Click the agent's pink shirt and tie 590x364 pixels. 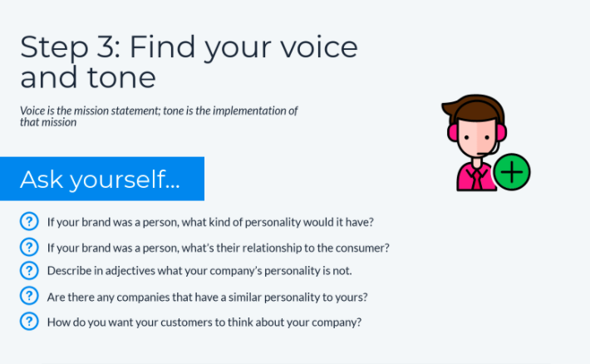point(475,176)
